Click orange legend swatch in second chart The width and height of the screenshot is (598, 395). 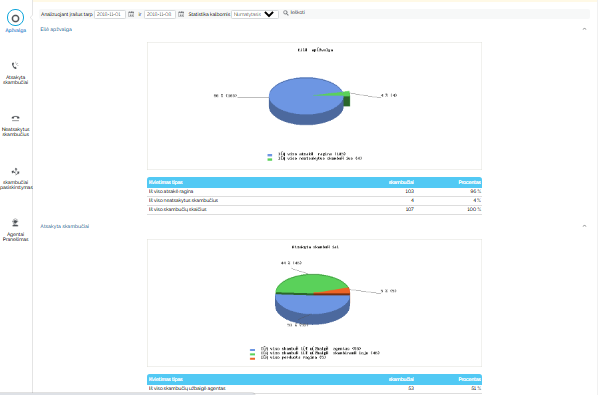[252, 358]
